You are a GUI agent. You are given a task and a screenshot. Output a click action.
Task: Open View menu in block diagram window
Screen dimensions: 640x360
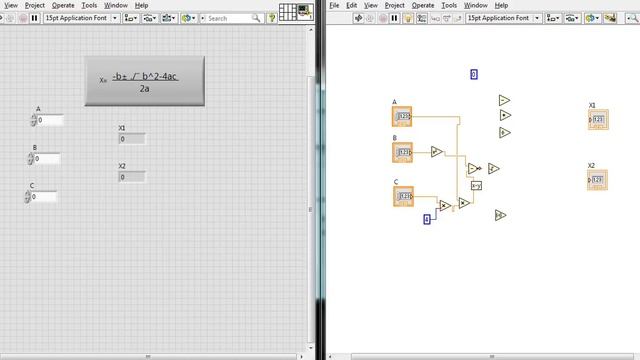tap(371, 5)
